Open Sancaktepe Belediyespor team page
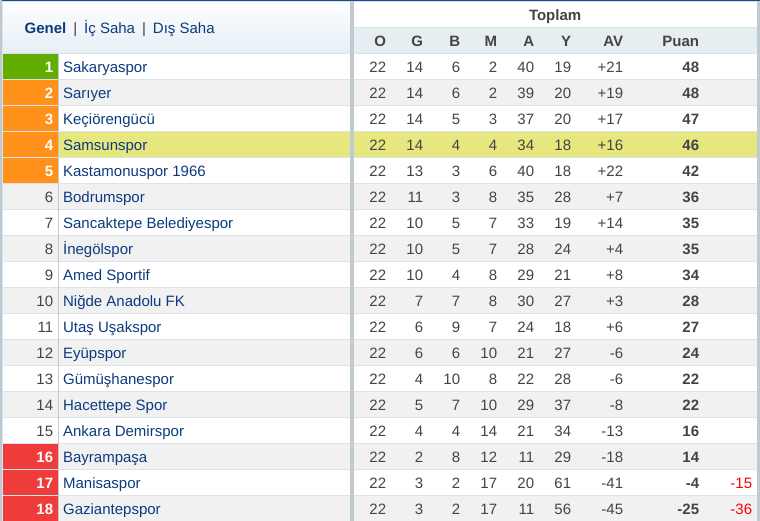The image size is (760, 521). [x=148, y=223]
